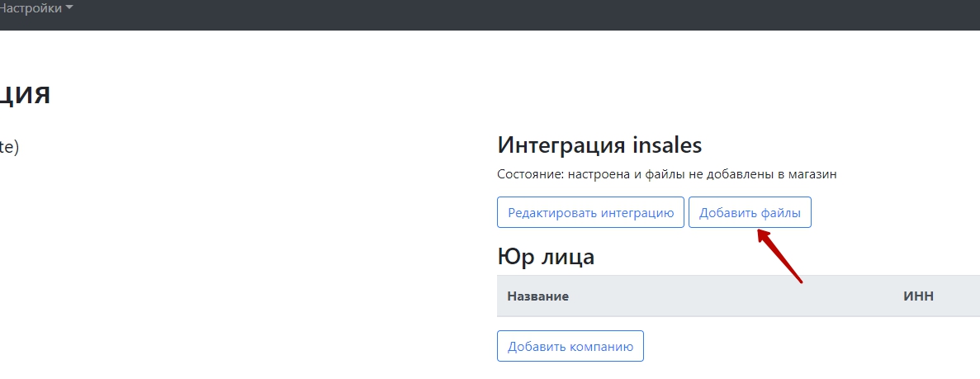Click the truncated text te) on the left
This screenshot has height=379, width=980.
9,147
